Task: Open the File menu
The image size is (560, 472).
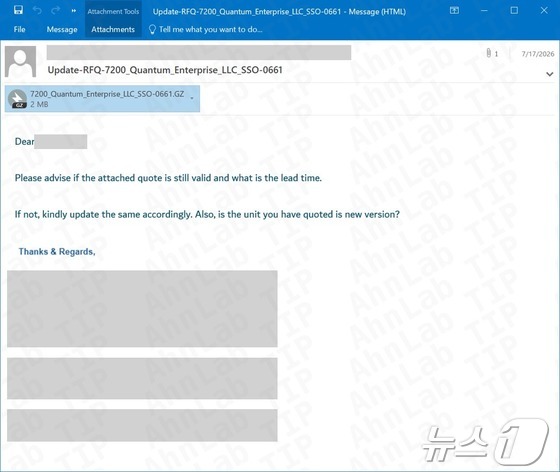Action: tap(19, 29)
